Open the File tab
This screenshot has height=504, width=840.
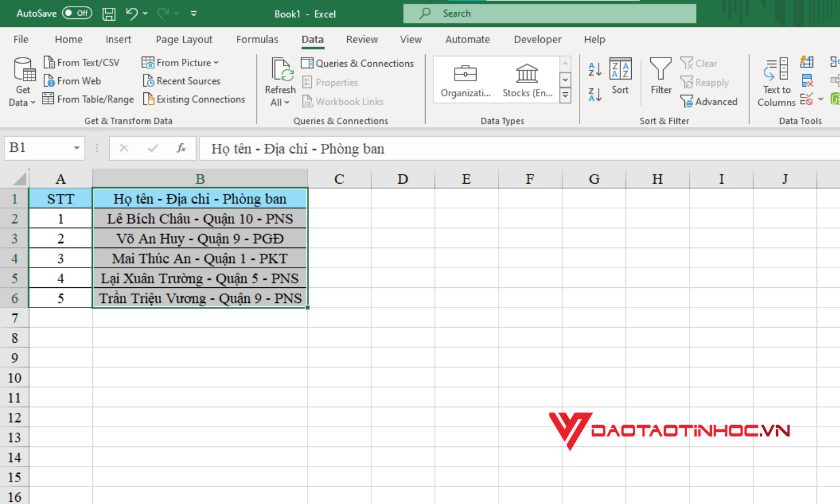click(x=21, y=39)
